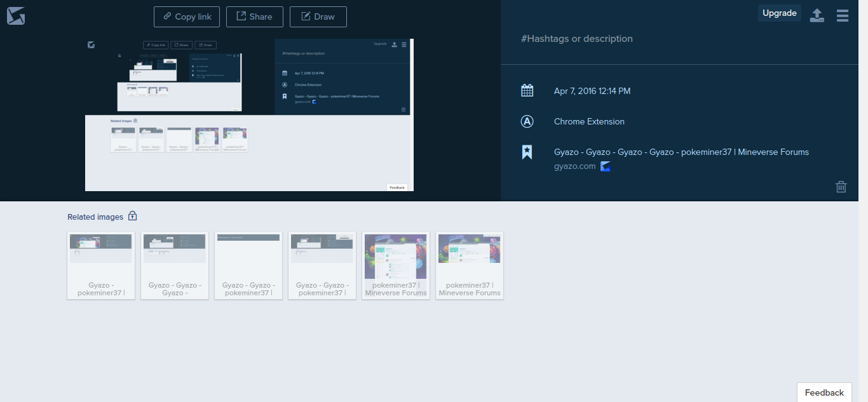This screenshot has width=868, height=402.
Task: Click the Upgrade button
Action: click(780, 13)
